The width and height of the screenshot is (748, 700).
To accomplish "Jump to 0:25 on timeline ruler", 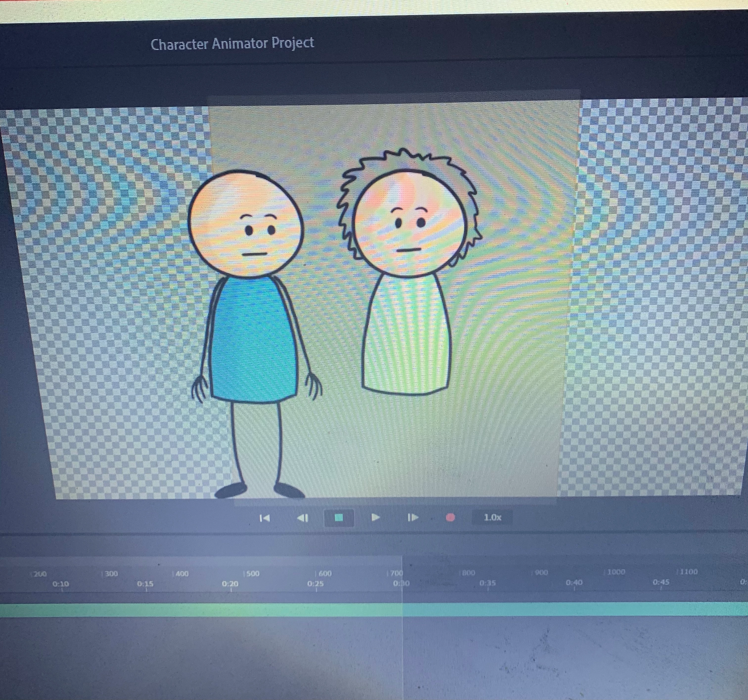I will 315,584.
